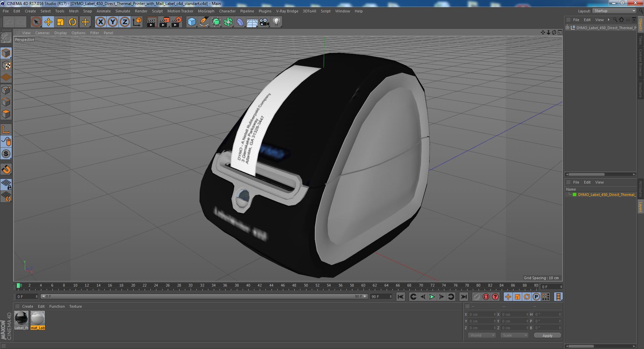Toggle Locked Workplane
This screenshot has width=644, height=349.
[6, 184]
